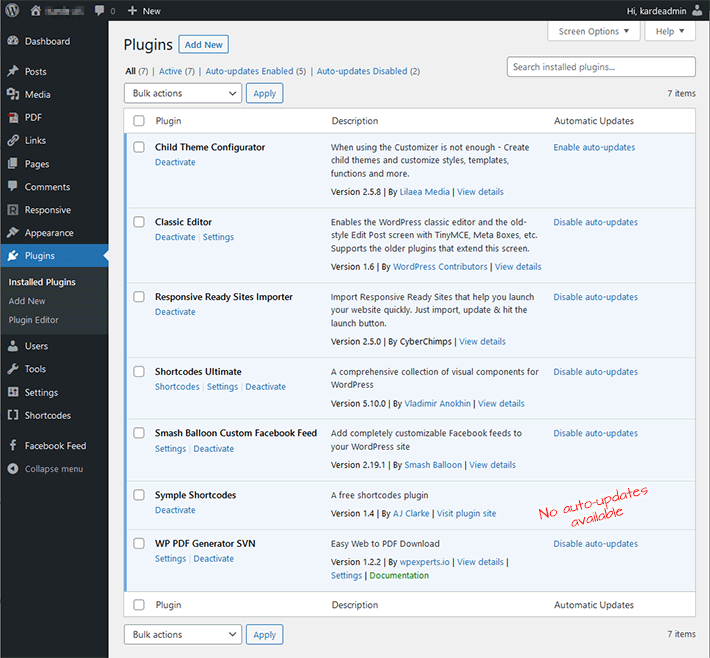Click the Settings sliders icon

13,392
